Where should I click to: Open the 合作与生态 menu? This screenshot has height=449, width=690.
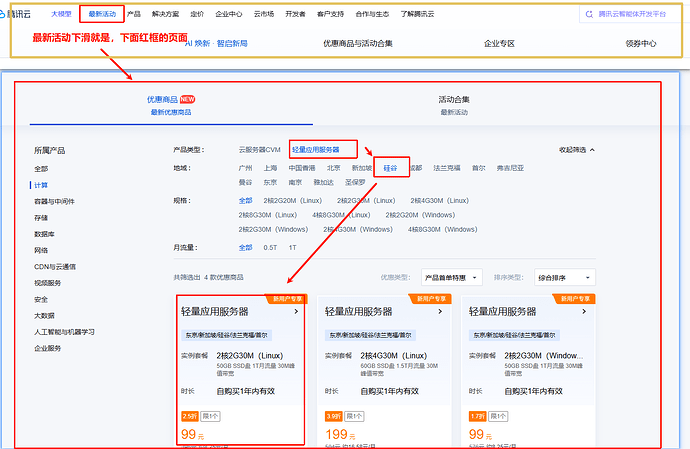(x=372, y=14)
